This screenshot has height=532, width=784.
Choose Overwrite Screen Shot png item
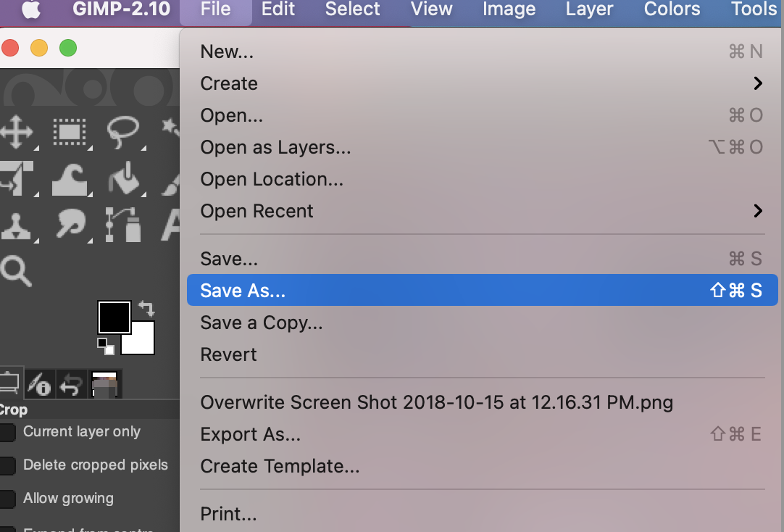(482, 402)
